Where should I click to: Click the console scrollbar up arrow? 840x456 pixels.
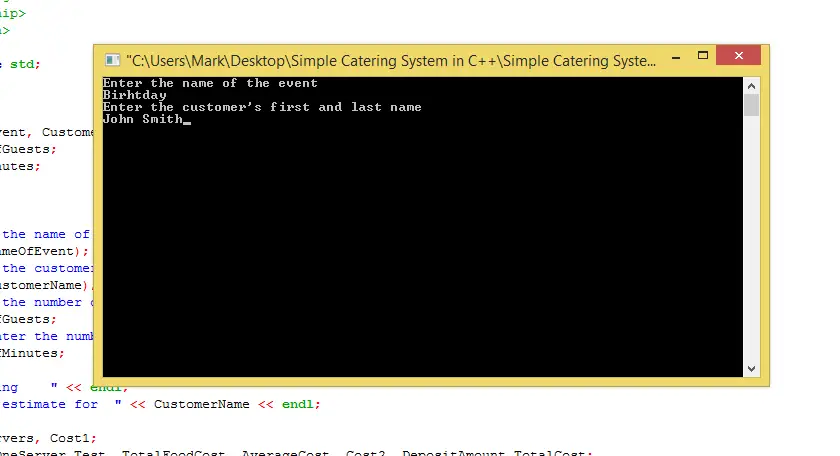751,83
